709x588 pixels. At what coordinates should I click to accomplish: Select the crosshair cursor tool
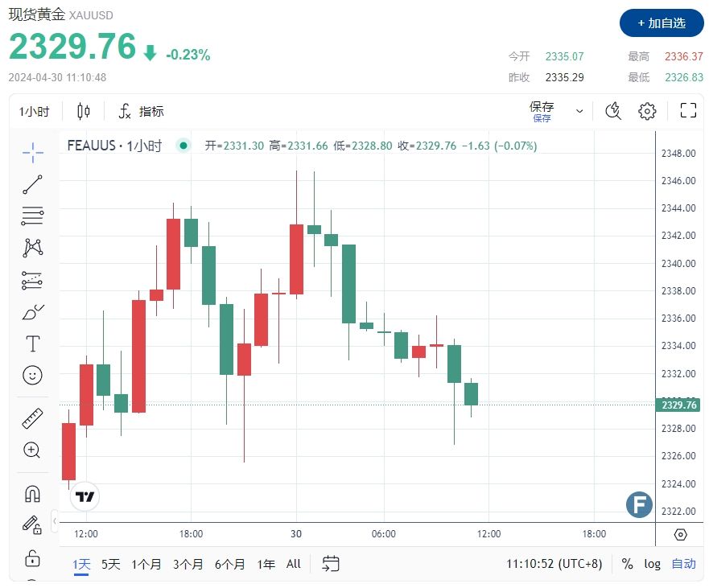tap(33, 151)
